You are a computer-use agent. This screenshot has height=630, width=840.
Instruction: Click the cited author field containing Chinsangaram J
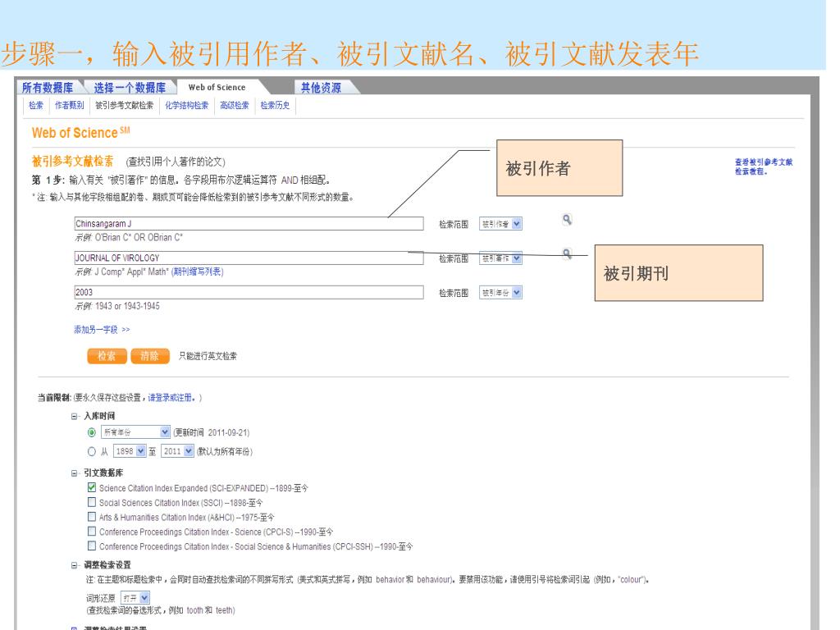[x=249, y=223]
